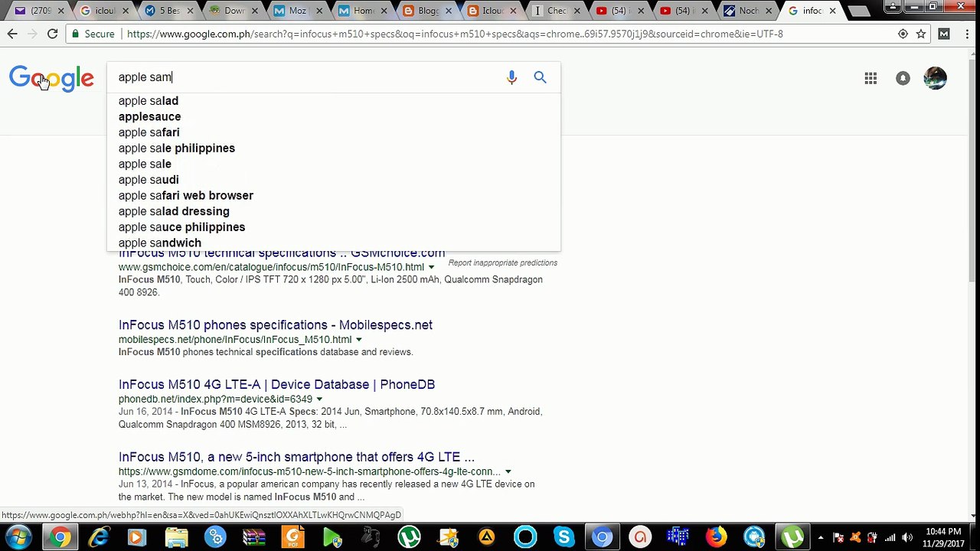980x551 pixels.
Task: Select suggestion 'apple saudi'
Action: [333, 180]
